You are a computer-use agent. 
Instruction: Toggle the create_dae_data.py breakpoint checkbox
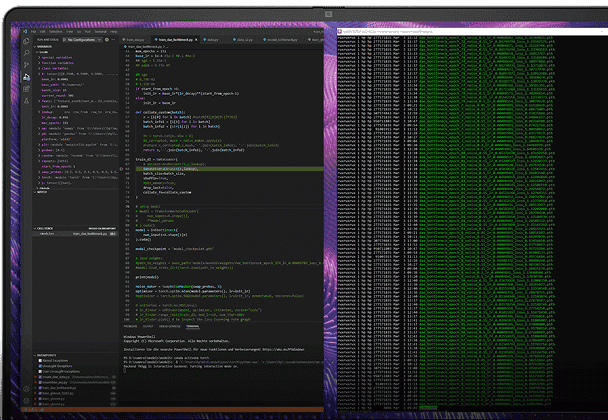pyautogui.click(x=40, y=377)
